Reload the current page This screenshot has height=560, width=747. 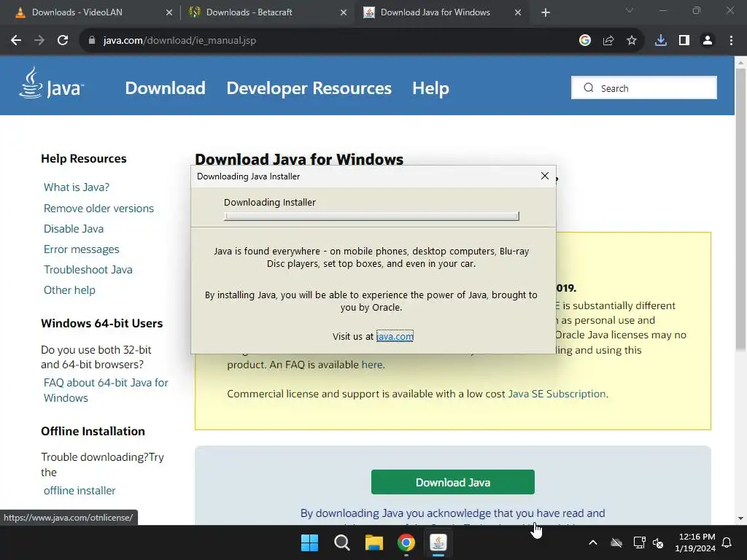pos(63,41)
